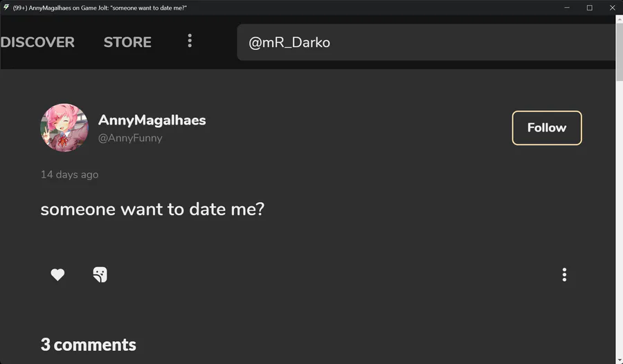This screenshot has height=364, width=623.
Task: Click the "14 days ago" timestamp
Action: 69,174
